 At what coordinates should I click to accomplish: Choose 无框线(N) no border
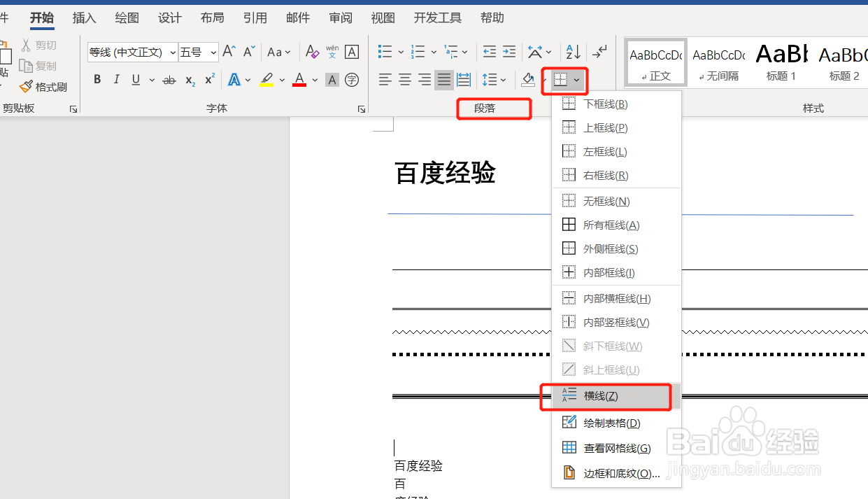[x=616, y=202]
